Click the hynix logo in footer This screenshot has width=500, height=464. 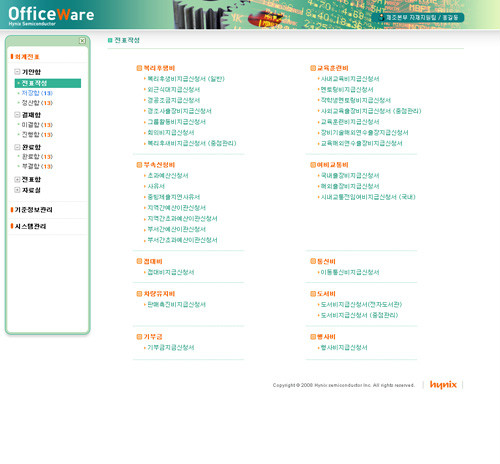tap(443, 385)
